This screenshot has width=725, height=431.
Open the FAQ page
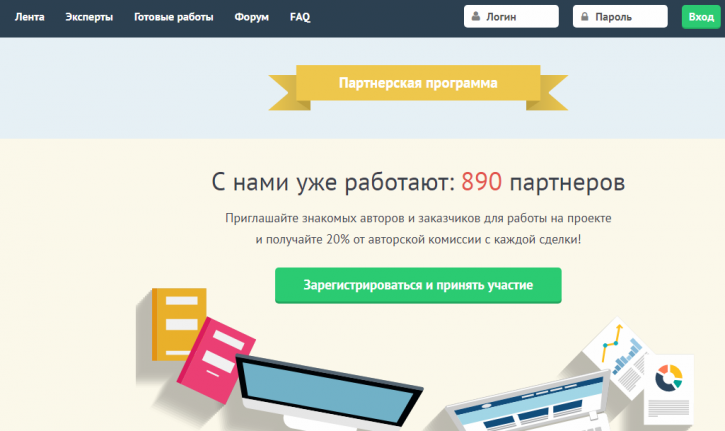[300, 17]
